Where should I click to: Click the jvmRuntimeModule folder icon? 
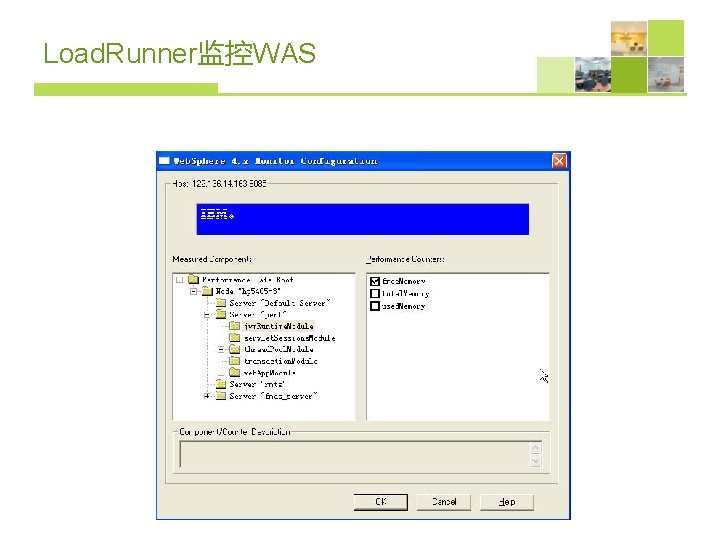pyautogui.click(x=235, y=326)
